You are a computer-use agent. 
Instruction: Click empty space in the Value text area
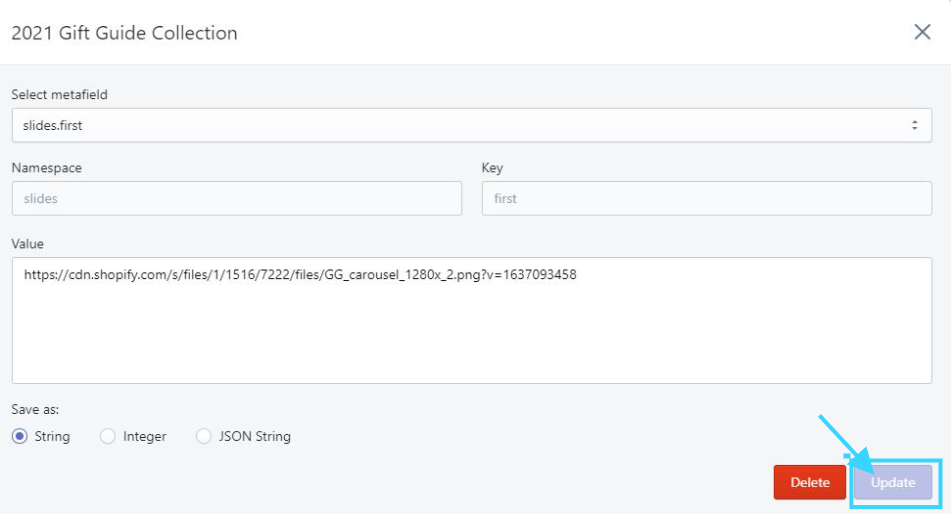pos(470,340)
